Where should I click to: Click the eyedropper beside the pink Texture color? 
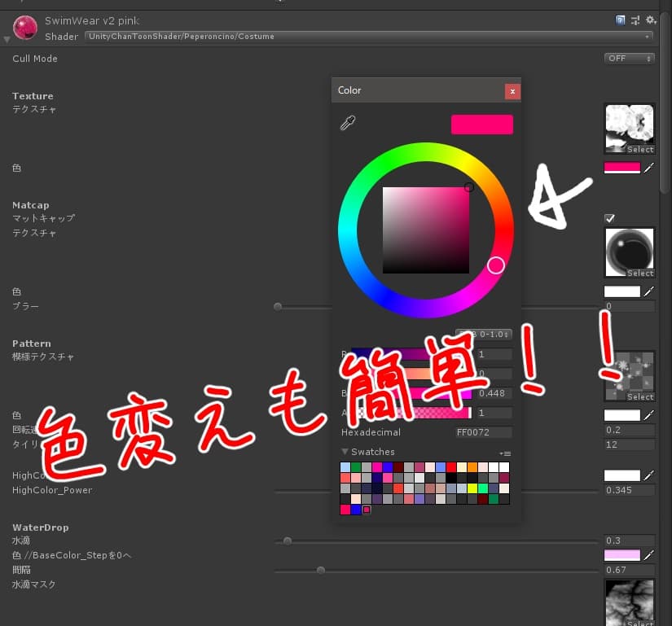pos(648,167)
